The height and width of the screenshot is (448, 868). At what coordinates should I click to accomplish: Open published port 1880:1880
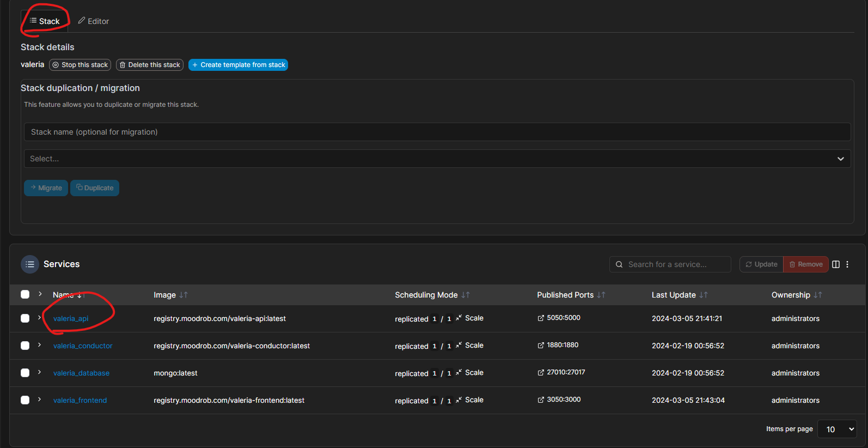tap(558, 345)
